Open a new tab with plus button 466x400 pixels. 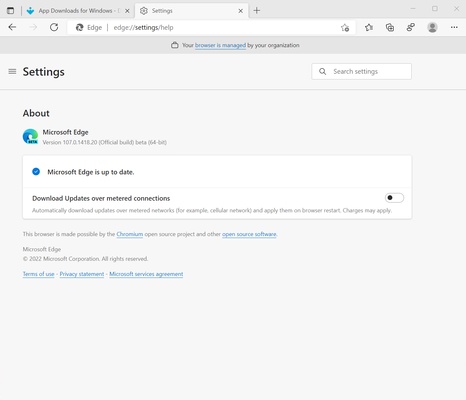point(257,11)
